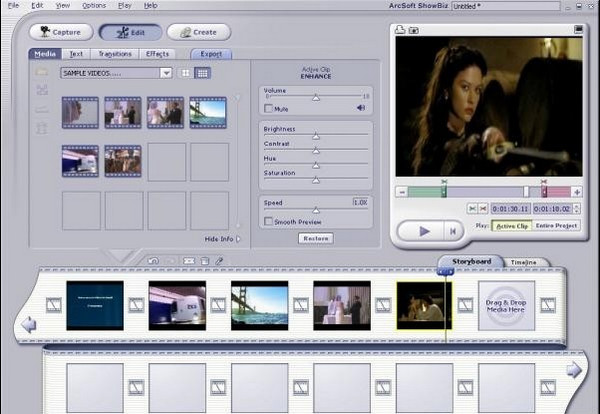The width and height of the screenshot is (600, 414).
Task: Switch to the Timeline tab
Action: tap(523, 262)
